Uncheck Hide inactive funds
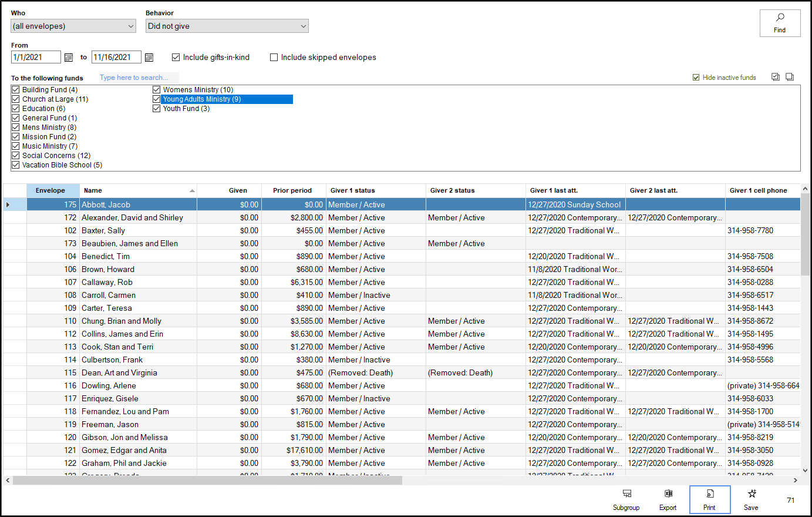This screenshot has width=812, height=517. pos(696,78)
